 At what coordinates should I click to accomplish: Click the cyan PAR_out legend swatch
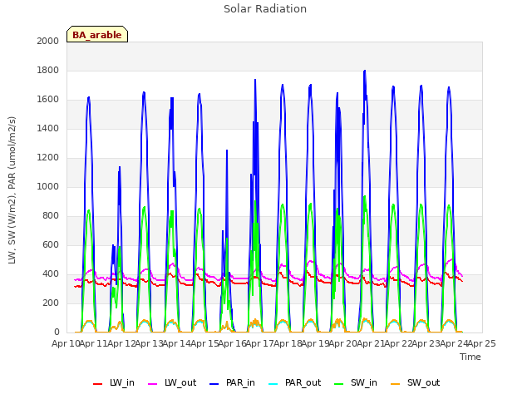pyautogui.click(x=273, y=384)
